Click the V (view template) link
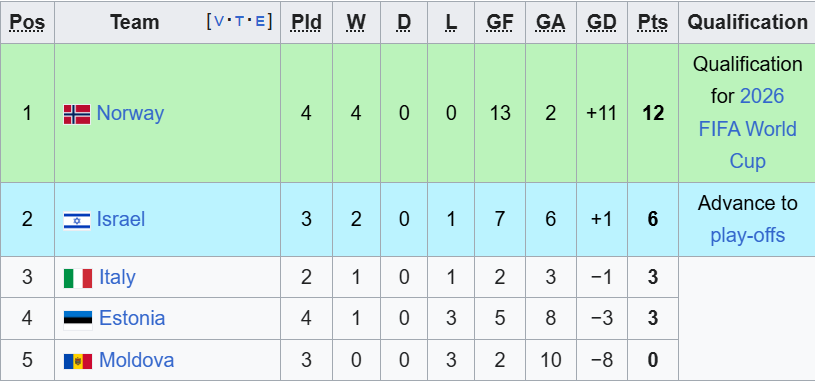The width and height of the screenshot is (815, 382). (219, 21)
